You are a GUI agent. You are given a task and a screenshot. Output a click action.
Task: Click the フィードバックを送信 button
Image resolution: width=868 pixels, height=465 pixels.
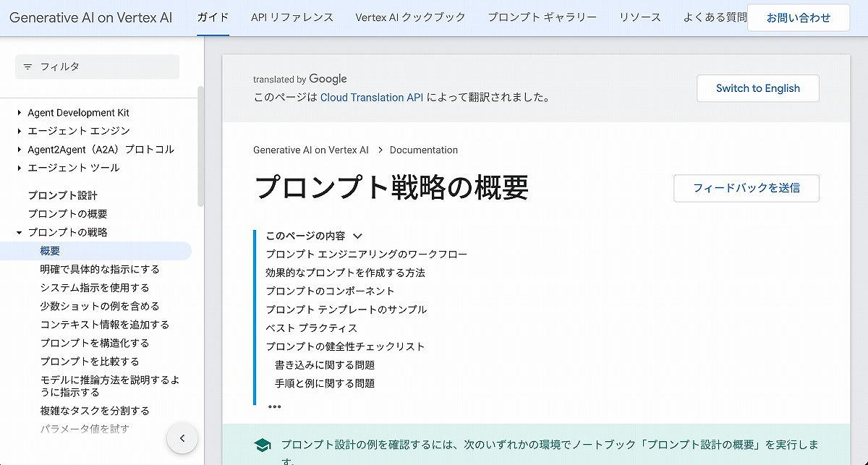pos(746,188)
